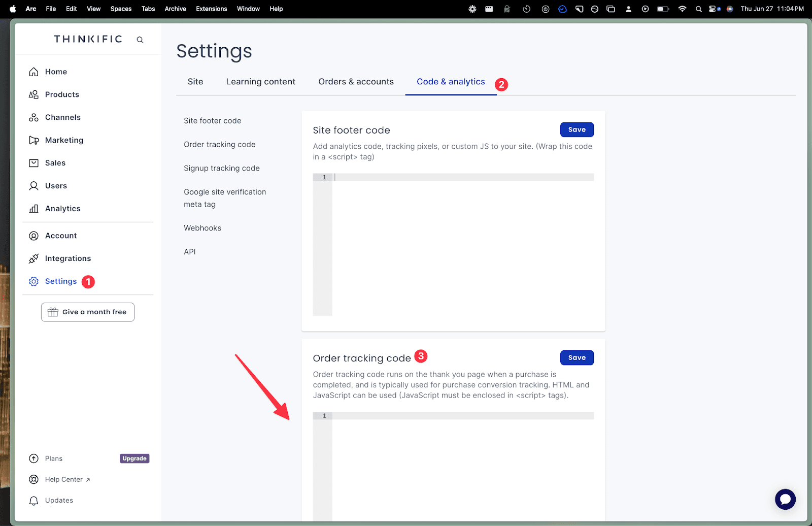Open Help Center link text

[x=64, y=479]
